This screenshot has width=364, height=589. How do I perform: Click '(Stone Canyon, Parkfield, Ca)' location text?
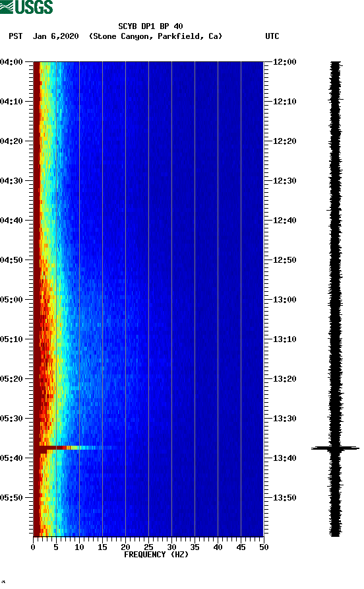tap(156, 36)
